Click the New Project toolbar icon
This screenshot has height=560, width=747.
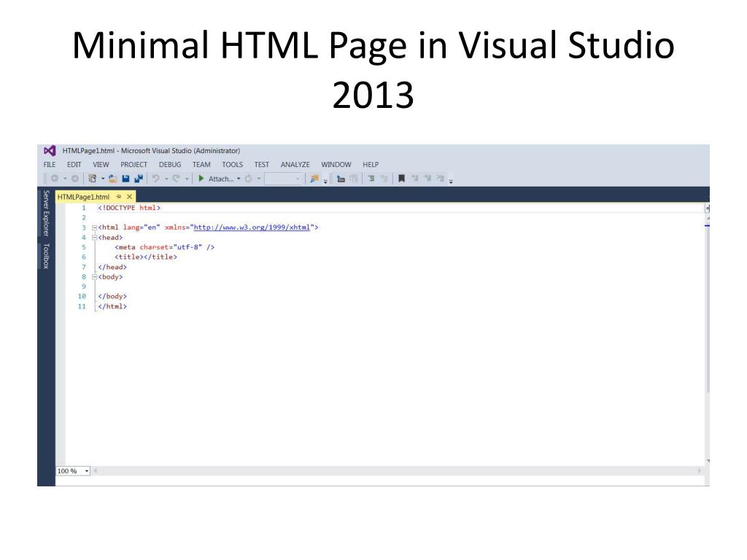point(92,179)
